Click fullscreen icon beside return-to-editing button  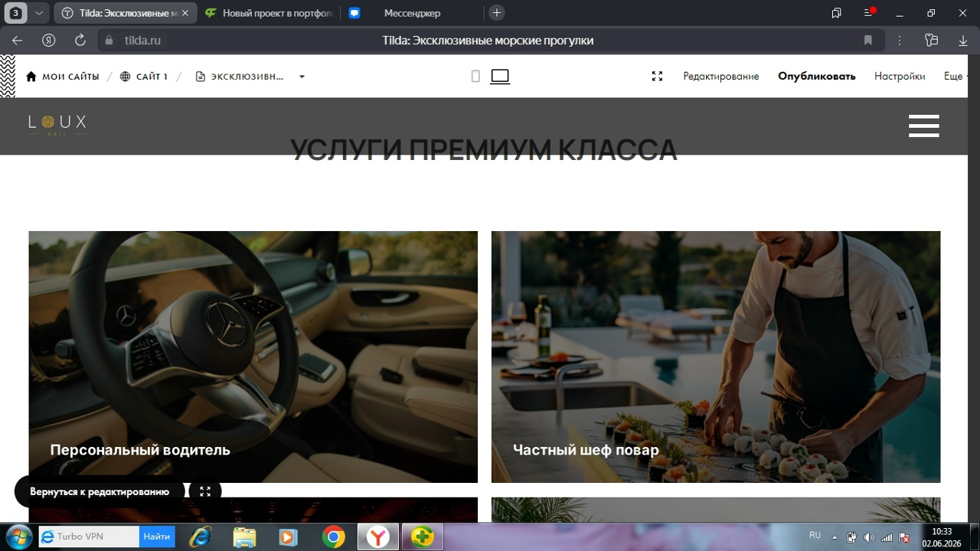click(205, 492)
